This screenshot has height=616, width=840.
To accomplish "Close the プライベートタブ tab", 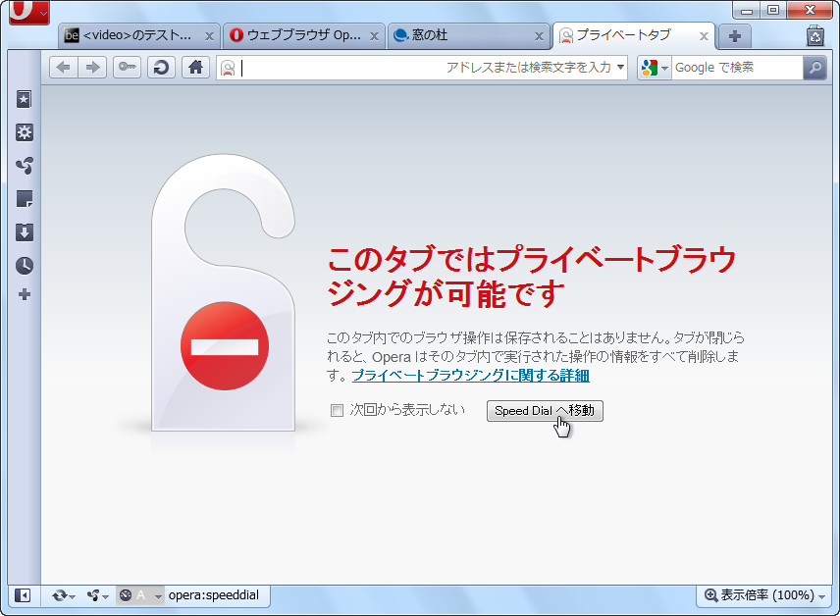I will pos(704,36).
